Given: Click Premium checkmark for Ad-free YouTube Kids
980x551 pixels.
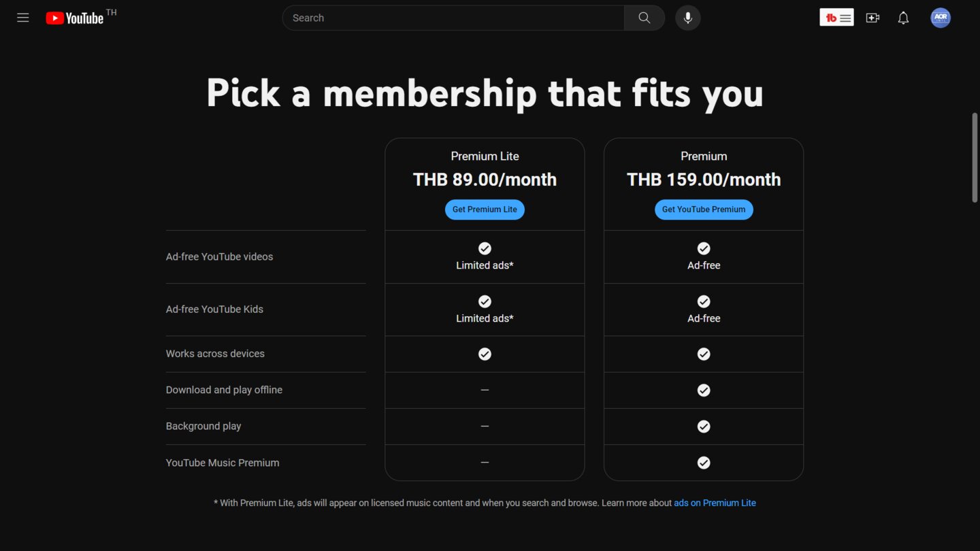Looking at the screenshot, I should click(704, 301).
